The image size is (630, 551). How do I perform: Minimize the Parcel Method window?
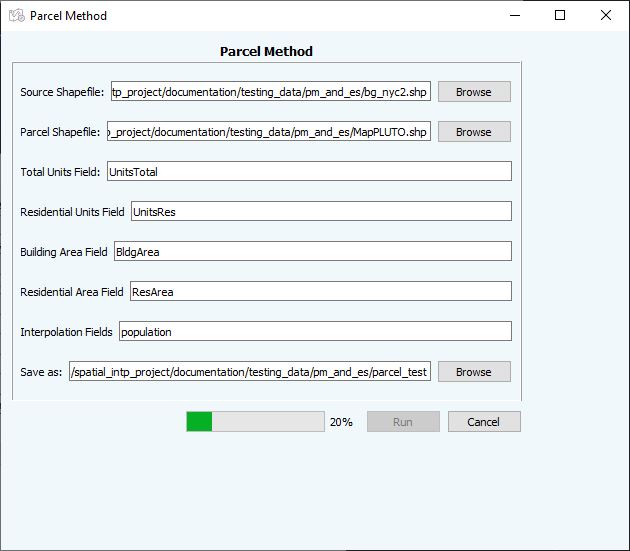pos(515,16)
